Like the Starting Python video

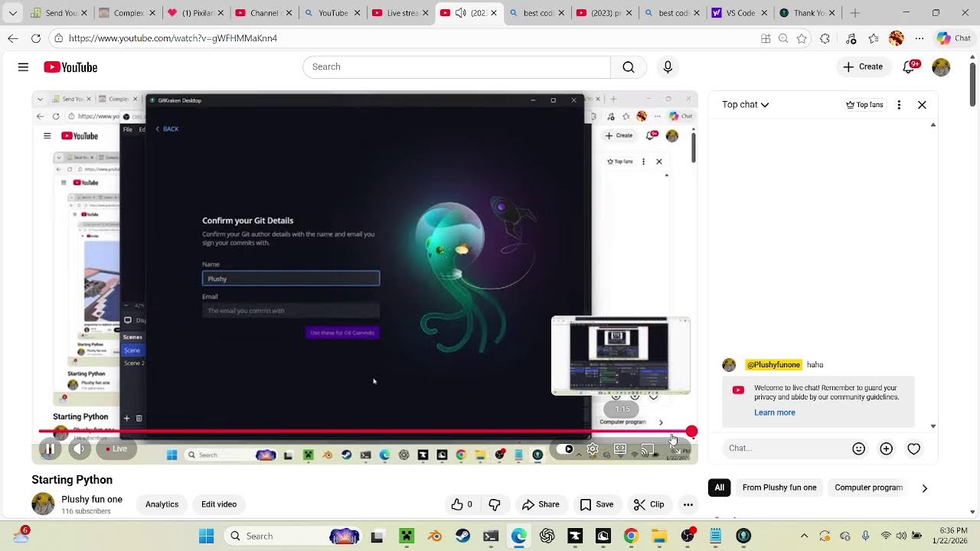click(462, 504)
